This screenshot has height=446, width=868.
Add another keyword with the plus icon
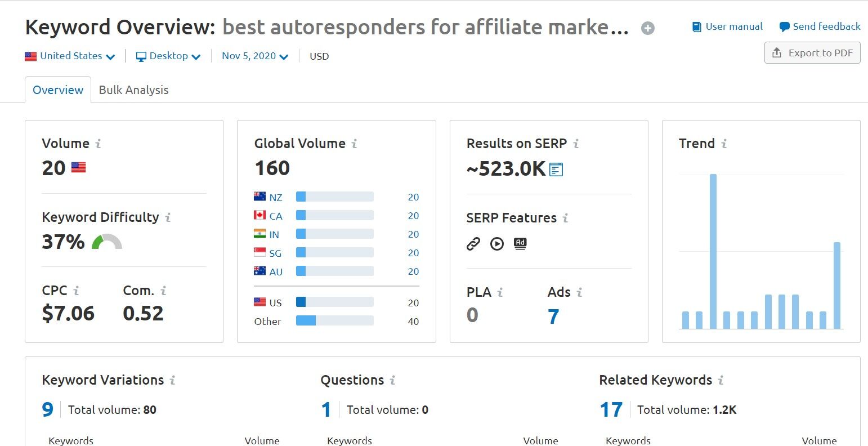coord(648,28)
